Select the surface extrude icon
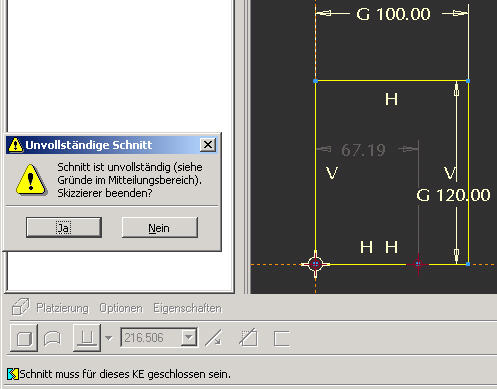This screenshot has height=389, width=497. point(52,338)
